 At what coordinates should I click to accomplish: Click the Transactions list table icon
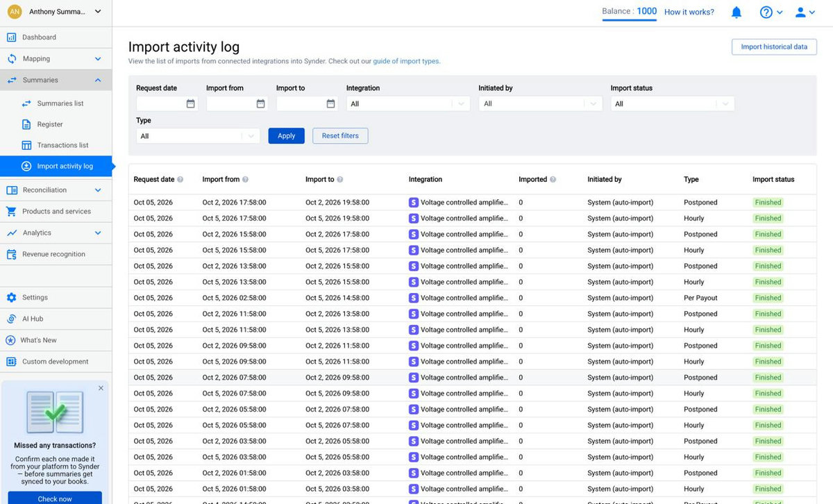click(26, 145)
